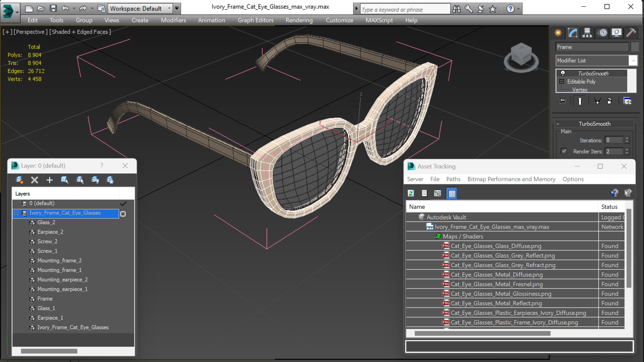Image resolution: width=644 pixels, height=362 pixels.
Task: Open a file using the folder icon
Action: coord(41,8)
